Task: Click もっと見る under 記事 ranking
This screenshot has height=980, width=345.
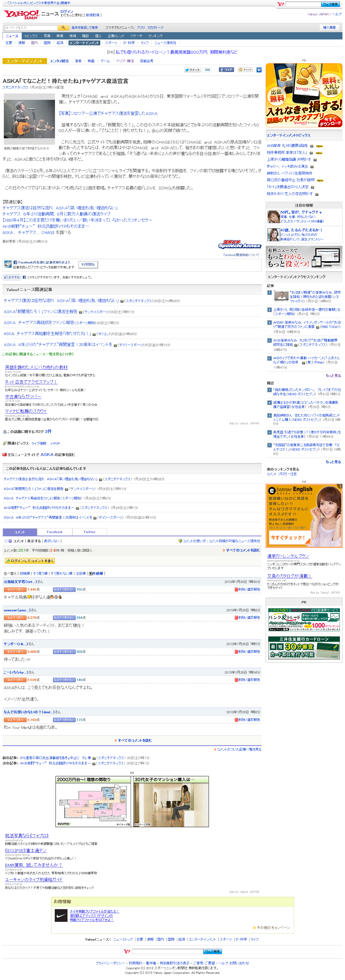Action: [333, 376]
